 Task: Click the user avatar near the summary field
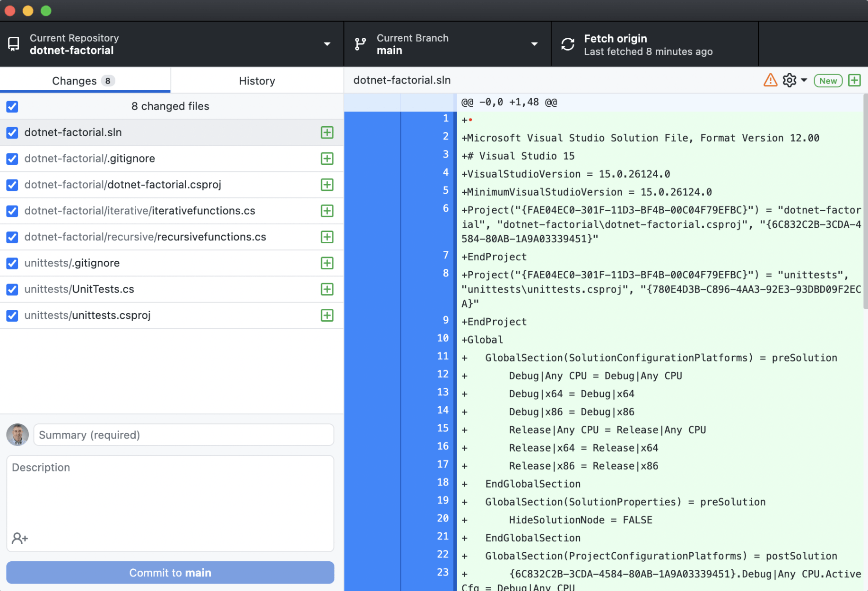click(x=17, y=435)
